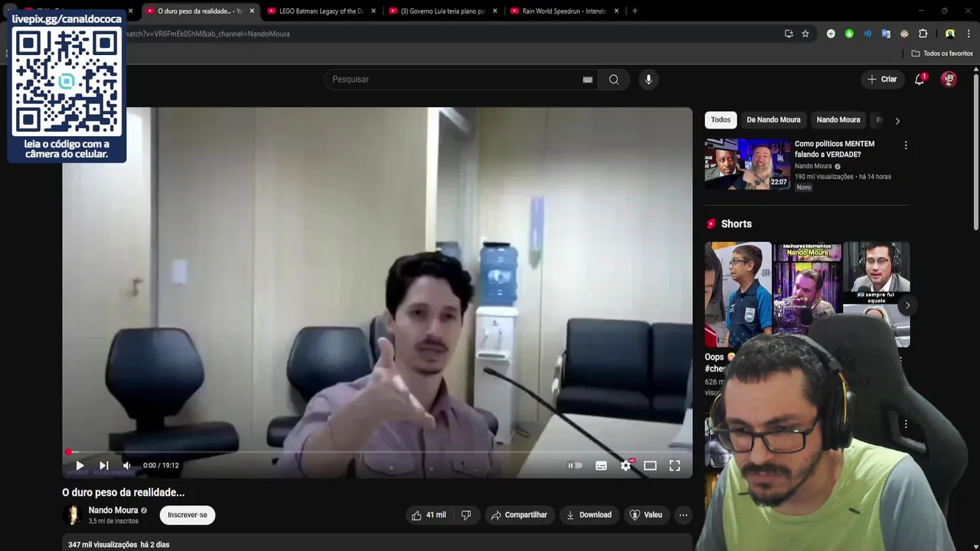The height and width of the screenshot is (551, 980).
Task: Open the YouTube account avatar menu
Action: click(x=949, y=80)
